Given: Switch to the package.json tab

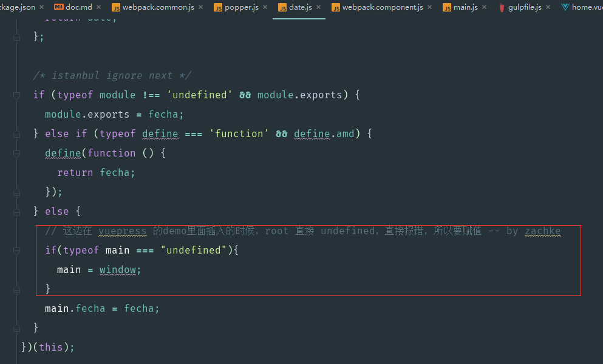Looking at the screenshot, I should (x=17, y=7).
